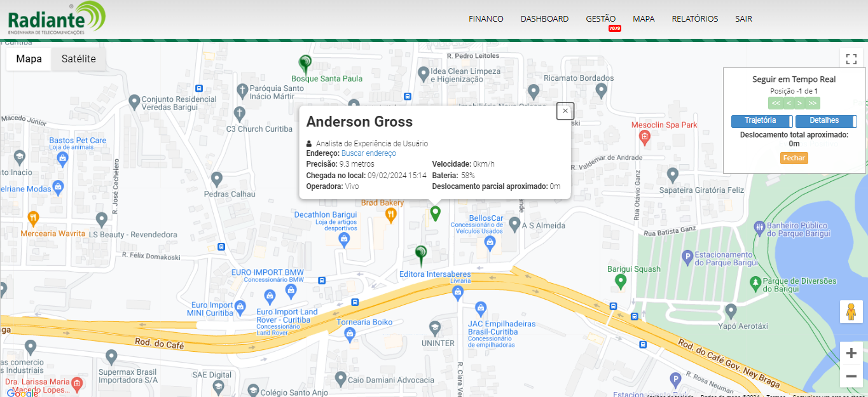This screenshot has width=868, height=397.
Task: Click the first position << button
Action: tap(776, 103)
